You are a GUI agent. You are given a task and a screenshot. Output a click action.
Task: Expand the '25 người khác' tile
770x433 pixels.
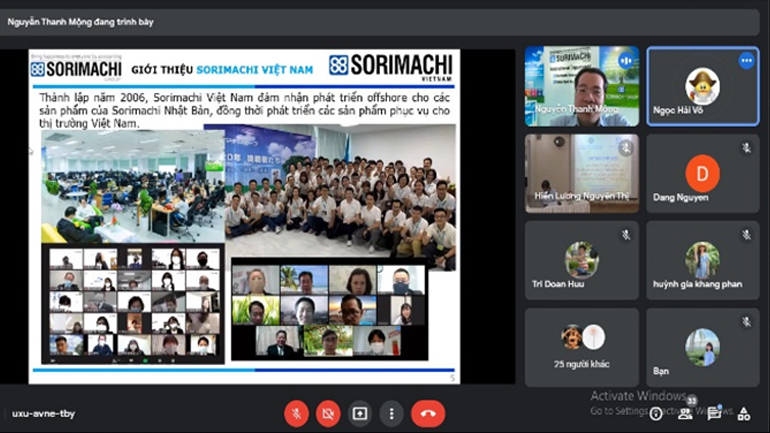(581, 347)
